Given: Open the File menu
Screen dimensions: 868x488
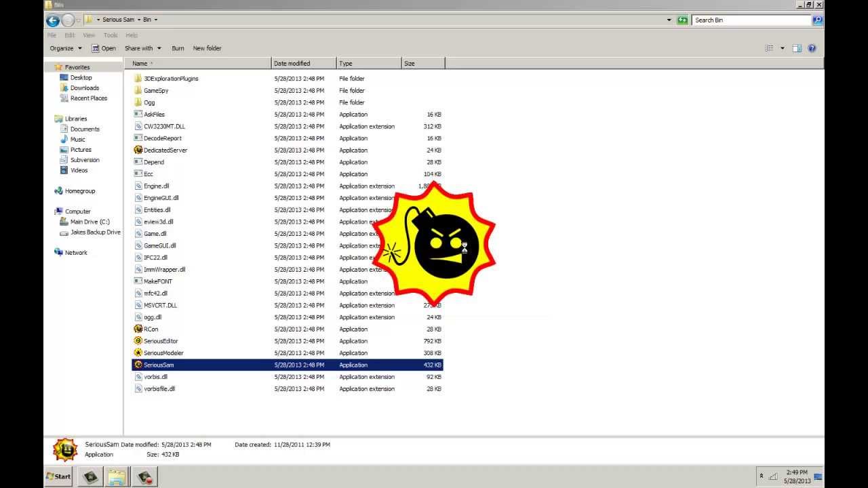Looking at the screenshot, I should click(x=51, y=35).
